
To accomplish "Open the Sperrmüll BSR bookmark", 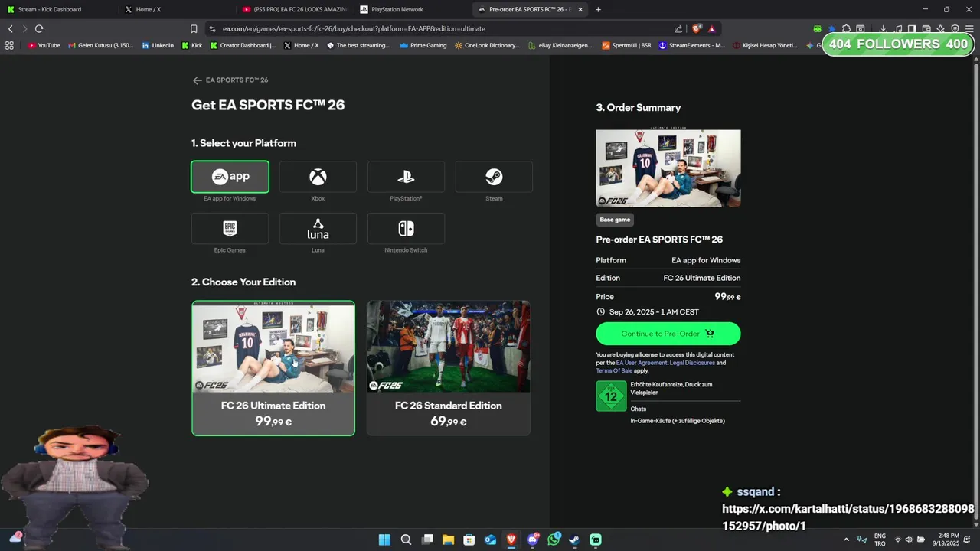I will click(x=626, y=45).
